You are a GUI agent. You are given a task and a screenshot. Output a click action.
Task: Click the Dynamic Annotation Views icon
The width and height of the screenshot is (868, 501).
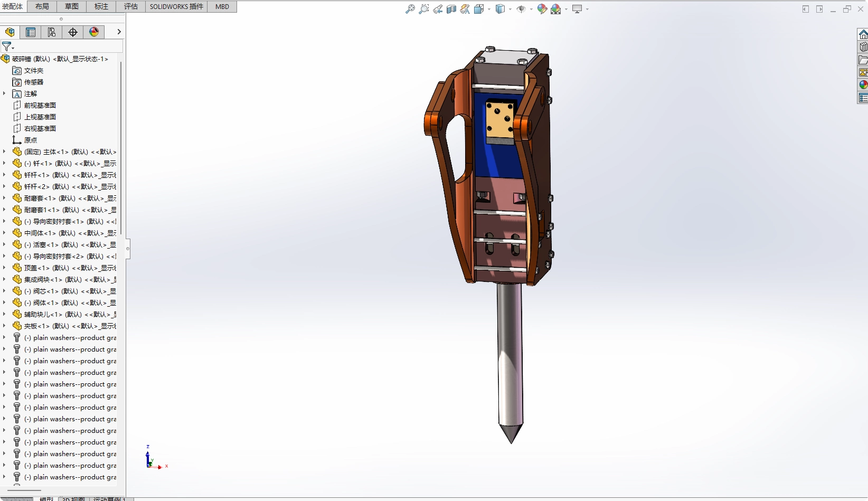[465, 9]
